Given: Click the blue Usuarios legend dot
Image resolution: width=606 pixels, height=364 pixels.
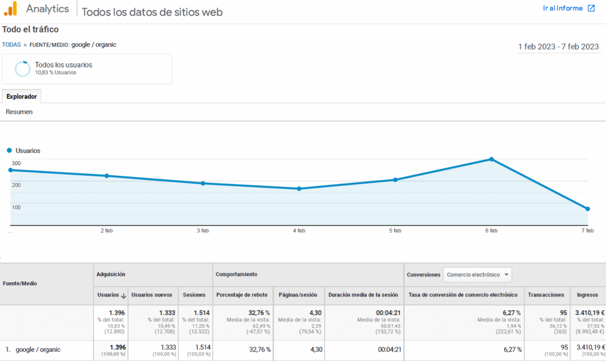Looking at the screenshot, I should (x=9, y=151).
